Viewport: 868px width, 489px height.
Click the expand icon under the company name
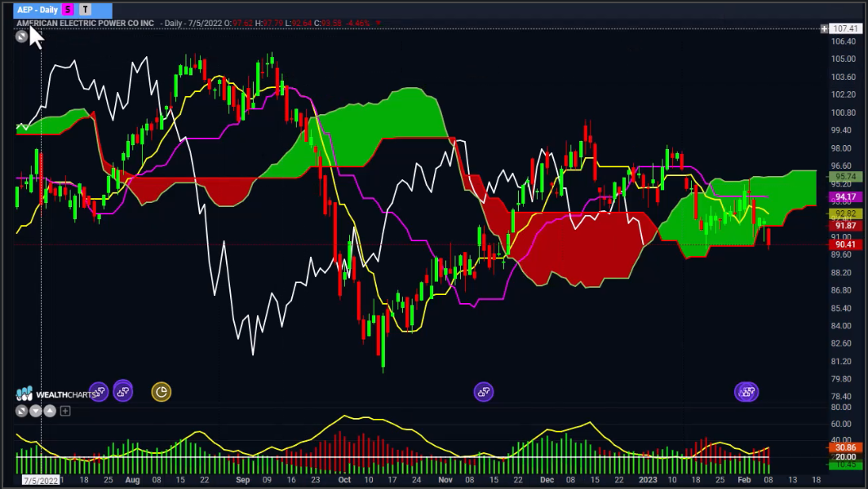(x=21, y=37)
